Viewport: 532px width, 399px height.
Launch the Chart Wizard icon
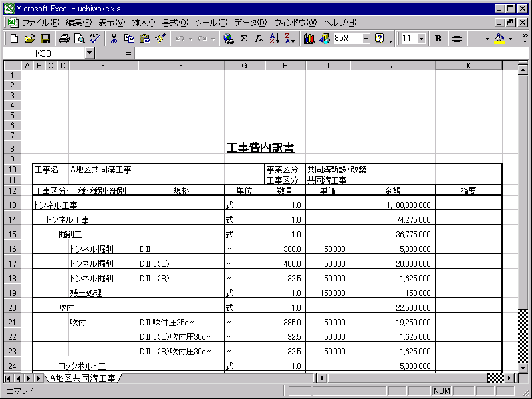pyautogui.click(x=309, y=39)
